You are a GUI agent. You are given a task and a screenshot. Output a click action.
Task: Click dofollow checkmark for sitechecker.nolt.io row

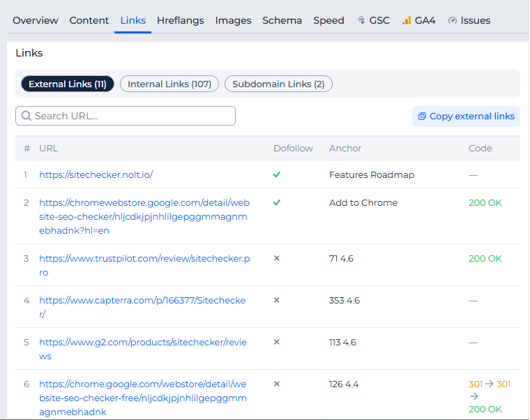[x=277, y=174]
